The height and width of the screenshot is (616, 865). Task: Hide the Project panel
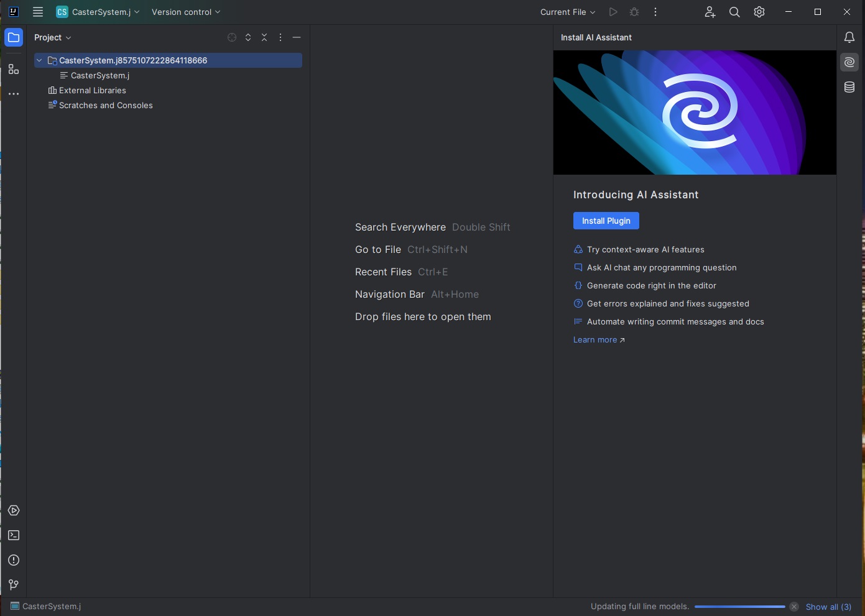[x=297, y=37]
